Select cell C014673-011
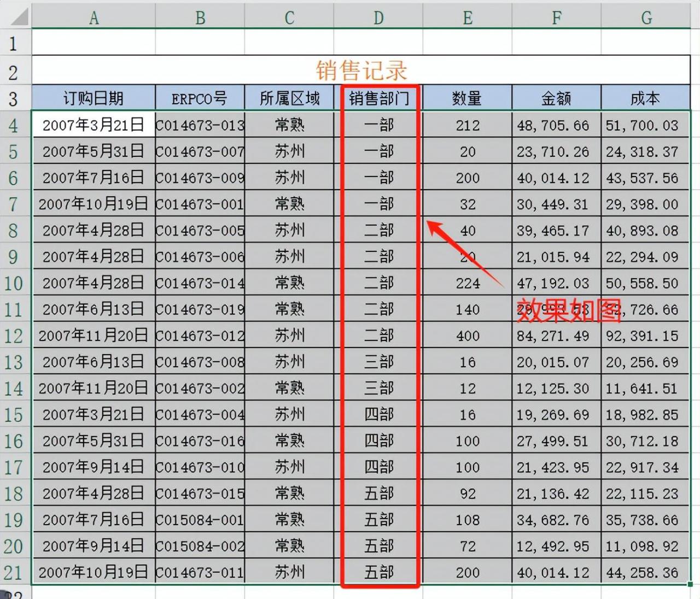Screen dimensions: 700x599 click(200, 572)
